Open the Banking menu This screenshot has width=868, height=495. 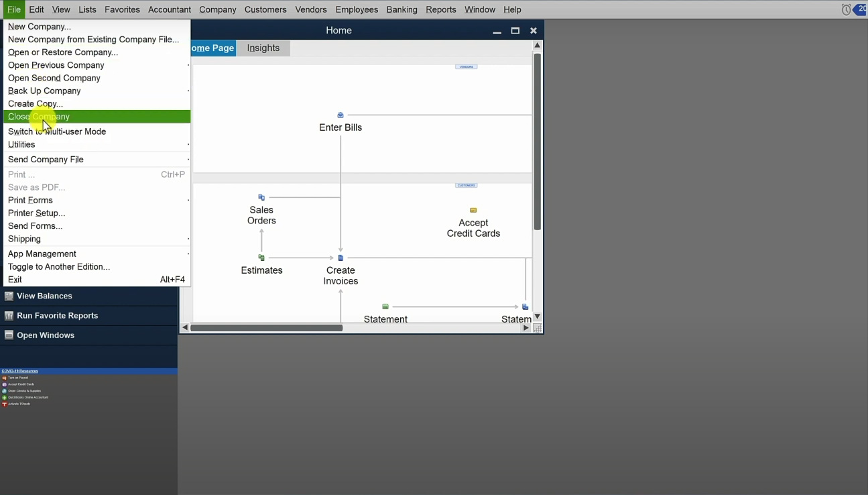pyautogui.click(x=402, y=9)
